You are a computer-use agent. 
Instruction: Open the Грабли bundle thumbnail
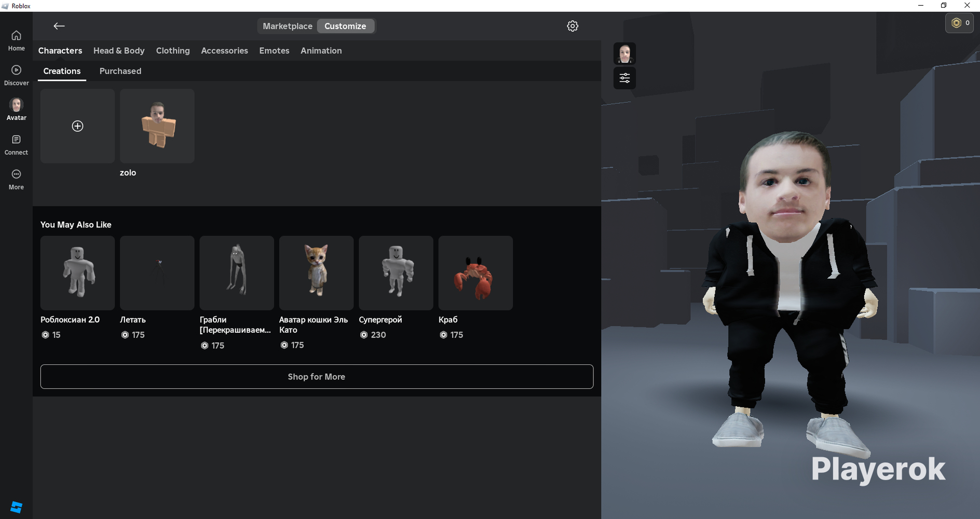pos(237,273)
